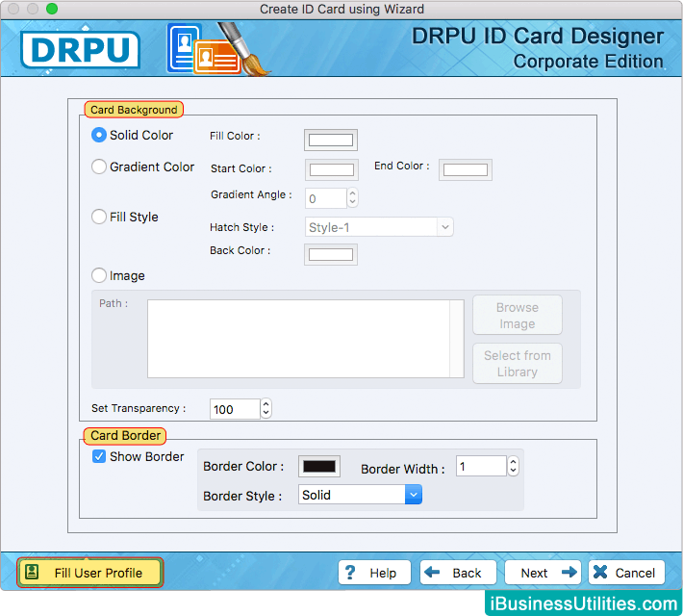Click the green zoom window button
The width and height of the screenshot is (683, 616).
[x=52, y=9]
